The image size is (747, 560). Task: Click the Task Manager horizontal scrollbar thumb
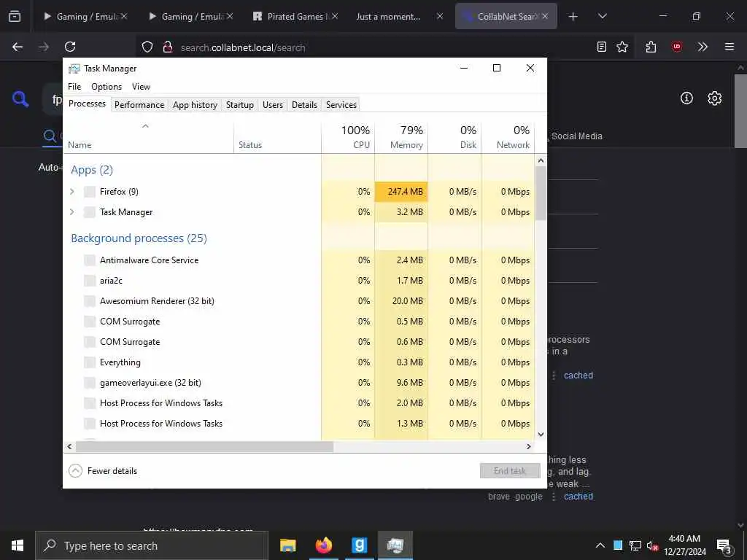click(204, 447)
